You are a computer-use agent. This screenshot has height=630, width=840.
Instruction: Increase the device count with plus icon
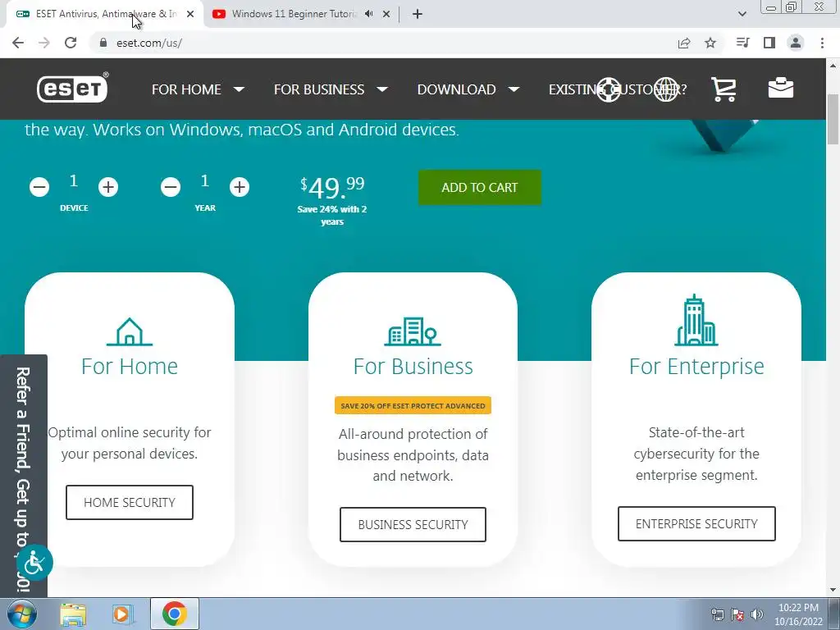pos(108,187)
